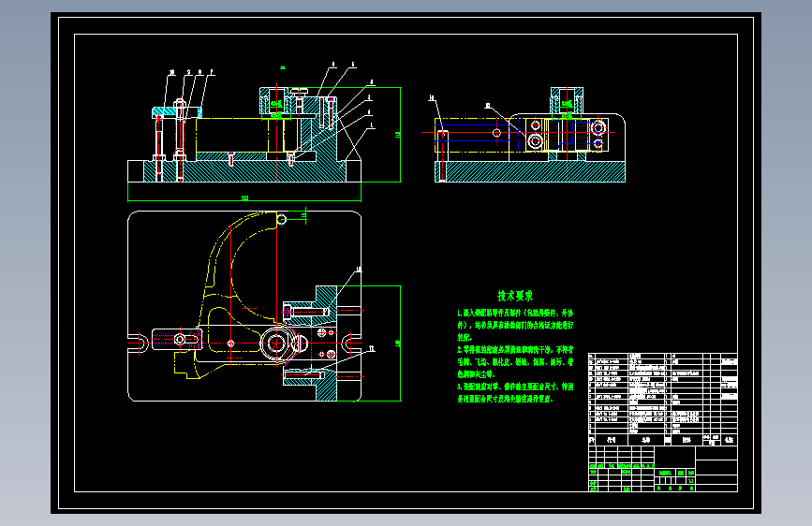Click balloon 11 leader label in plan view

(x=371, y=349)
